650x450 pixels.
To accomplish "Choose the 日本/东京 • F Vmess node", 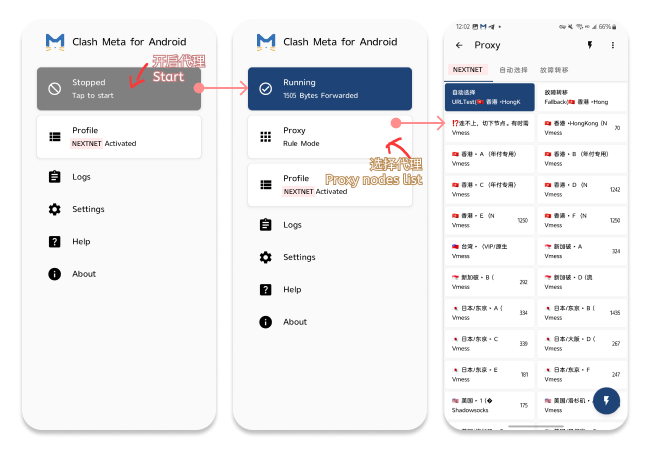I will (x=581, y=375).
